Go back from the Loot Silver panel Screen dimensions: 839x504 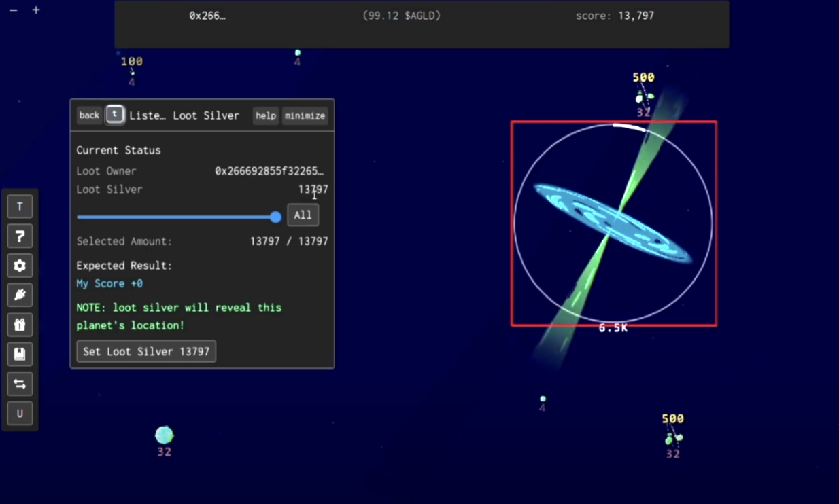[x=89, y=115]
